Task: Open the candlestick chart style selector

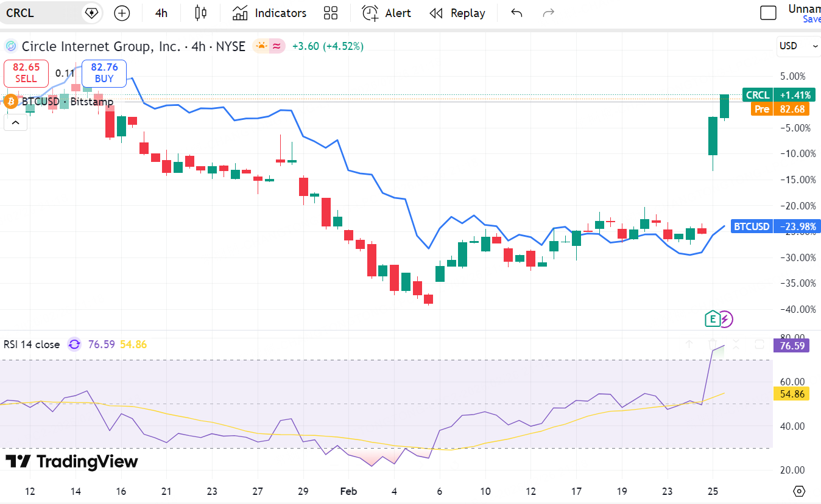Action: (x=200, y=13)
